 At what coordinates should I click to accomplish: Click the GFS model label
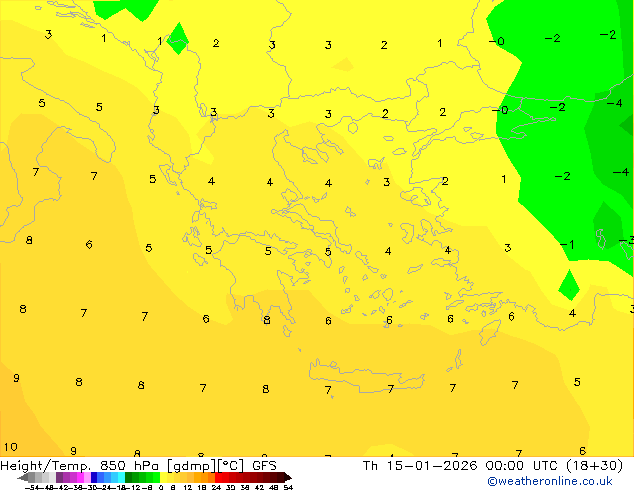pos(264,466)
